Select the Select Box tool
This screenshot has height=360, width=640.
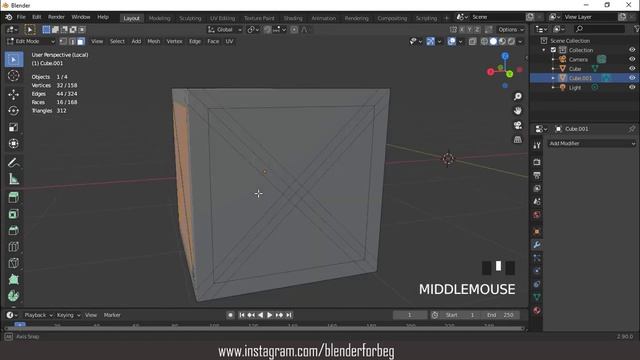[x=13, y=60]
